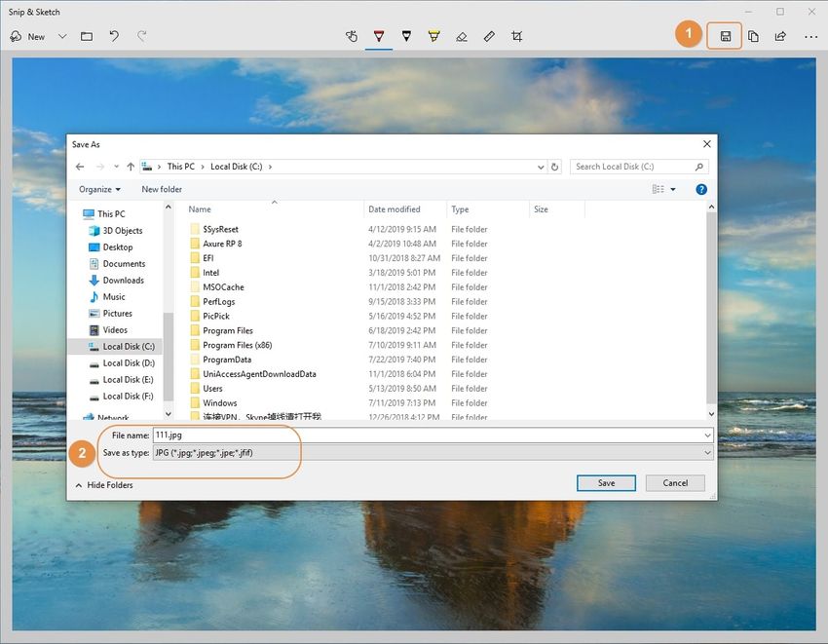Select the Pencil tool
Screen dimensions: 828x644
click(x=406, y=36)
